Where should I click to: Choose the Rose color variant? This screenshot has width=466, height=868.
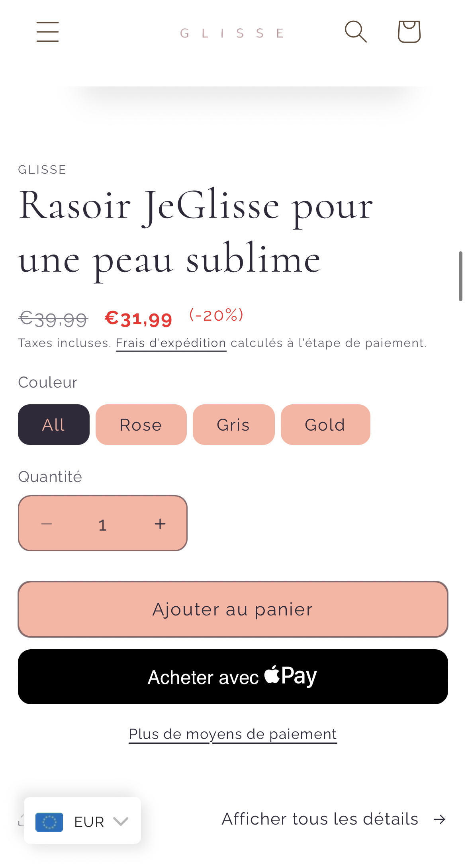tap(141, 425)
